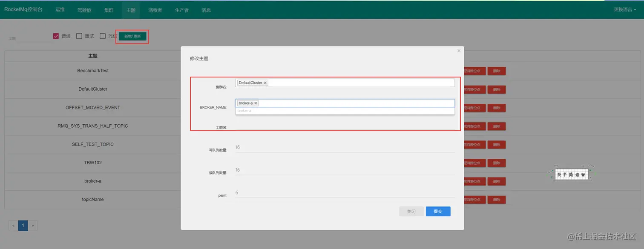The height and width of the screenshot is (249, 644).
Task: Open the 消费者 tab
Action: (x=155, y=10)
